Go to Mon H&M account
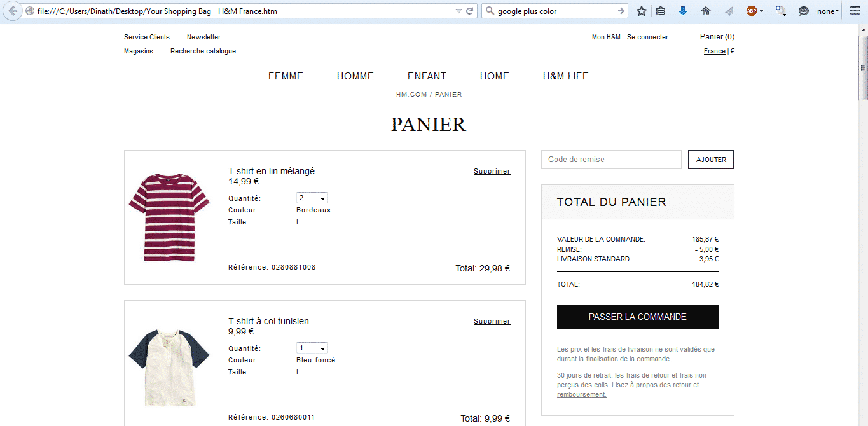This screenshot has width=868, height=426. click(606, 37)
